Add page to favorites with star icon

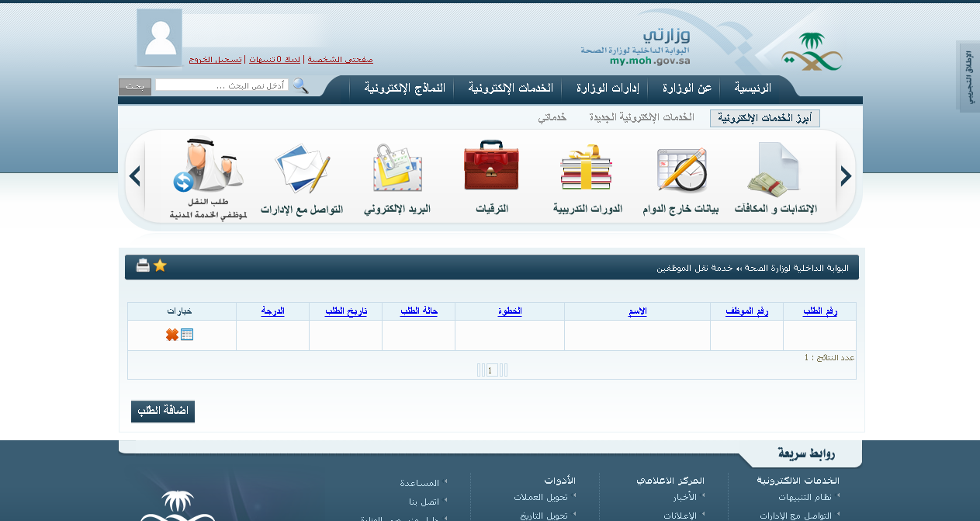tap(160, 266)
